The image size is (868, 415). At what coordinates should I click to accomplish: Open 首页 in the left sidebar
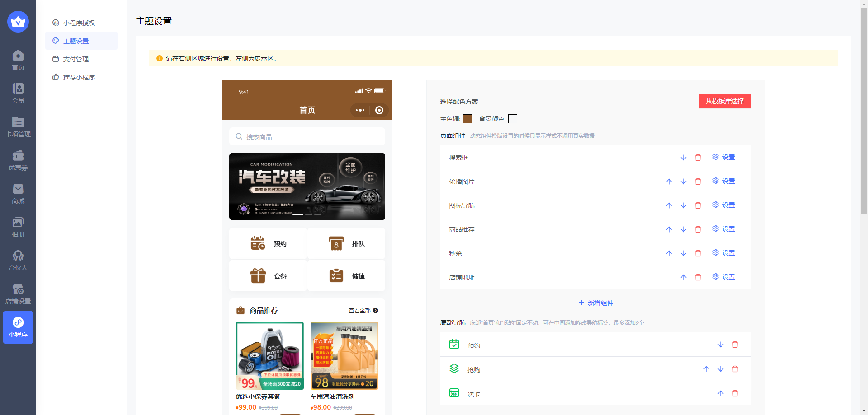(18, 60)
